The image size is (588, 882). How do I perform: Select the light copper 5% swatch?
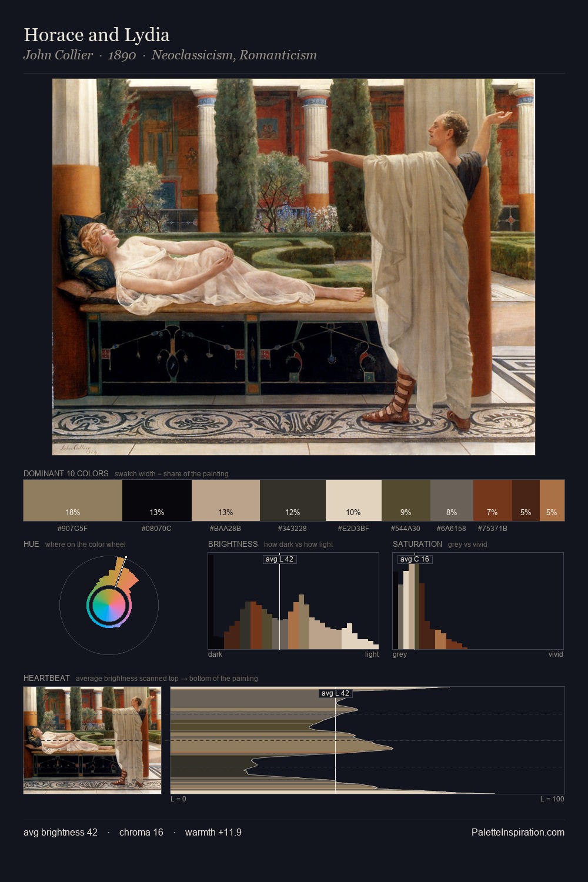(x=552, y=500)
